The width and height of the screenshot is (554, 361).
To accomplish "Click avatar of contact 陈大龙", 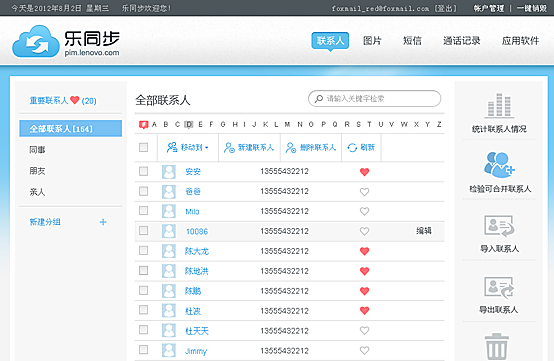I will [x=169, y=251].
